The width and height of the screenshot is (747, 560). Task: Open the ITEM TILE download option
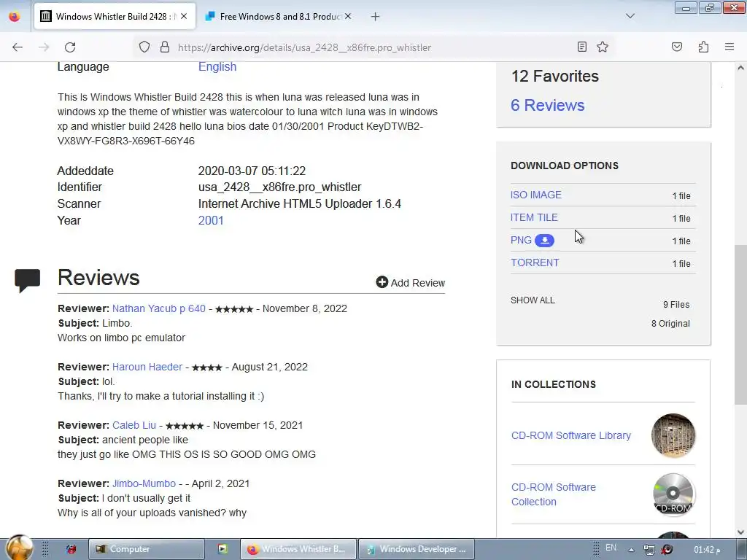click(534, 217)
